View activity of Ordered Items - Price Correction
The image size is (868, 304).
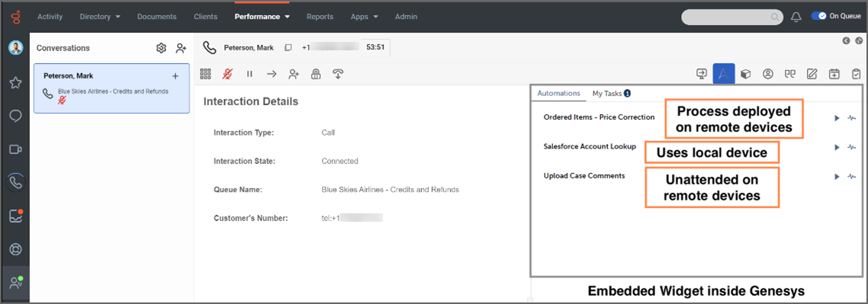tap(851, 118)
